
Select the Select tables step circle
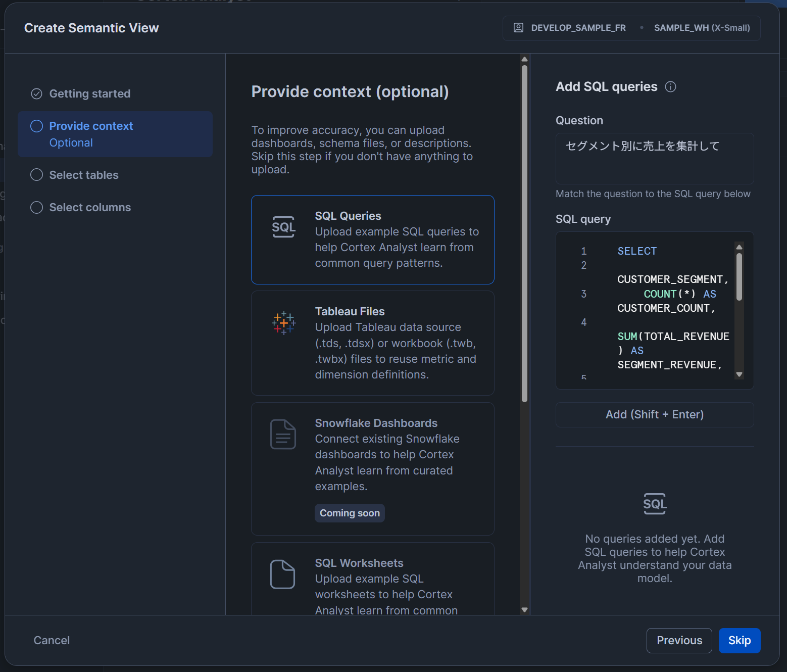(x=37, y=175)
